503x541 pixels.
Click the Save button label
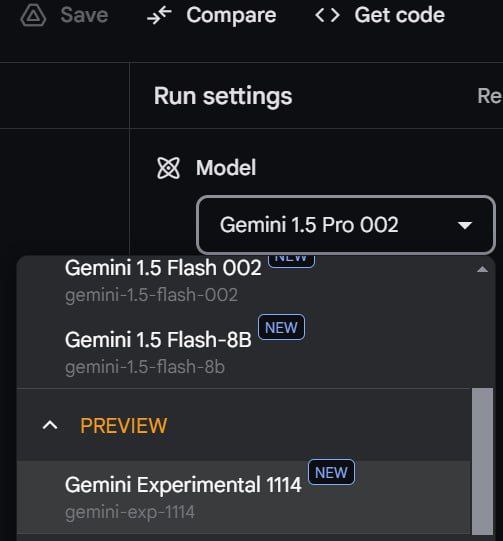pos(84,15)
